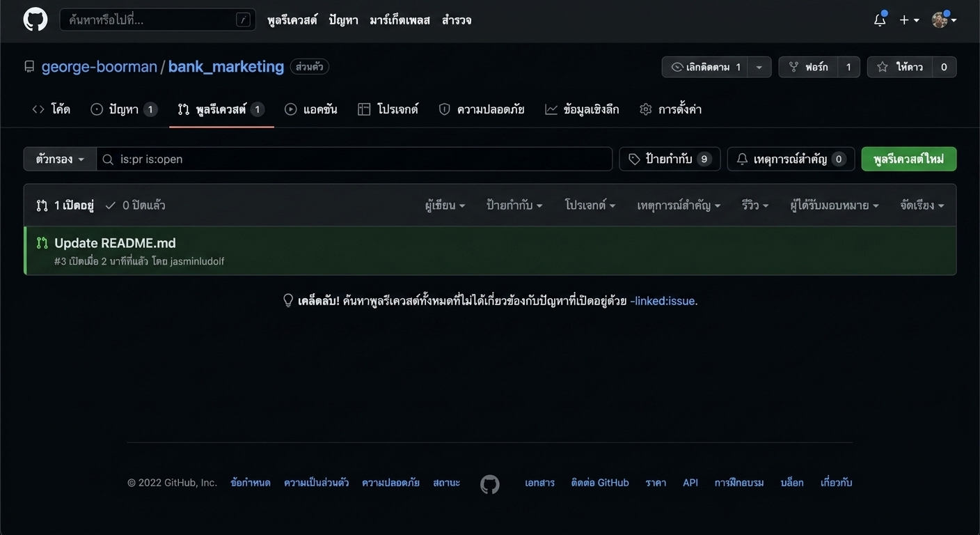This screenshot has height=535, width=980.
Task: Switch to the โปรเจกต์ tab
Action: 388,109
